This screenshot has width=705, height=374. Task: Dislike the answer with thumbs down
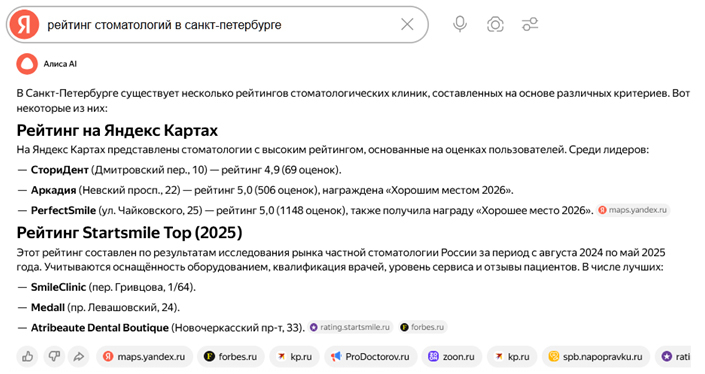pyautogui.click(x=54, y=356)
